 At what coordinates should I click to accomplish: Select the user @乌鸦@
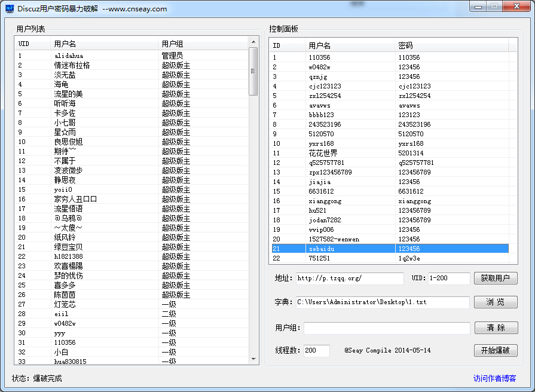[132, 218]
